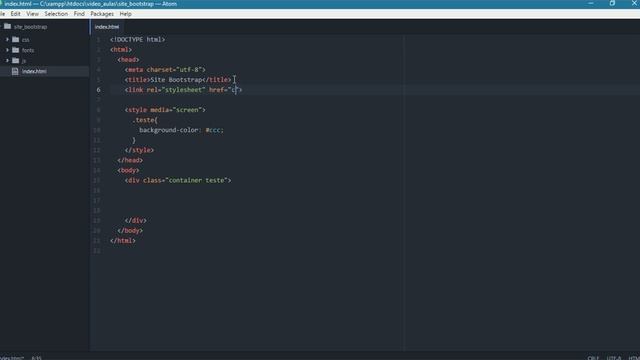Click the js folder icon
This screenshot has width=640, height=360.
click(x=16, y=61)
